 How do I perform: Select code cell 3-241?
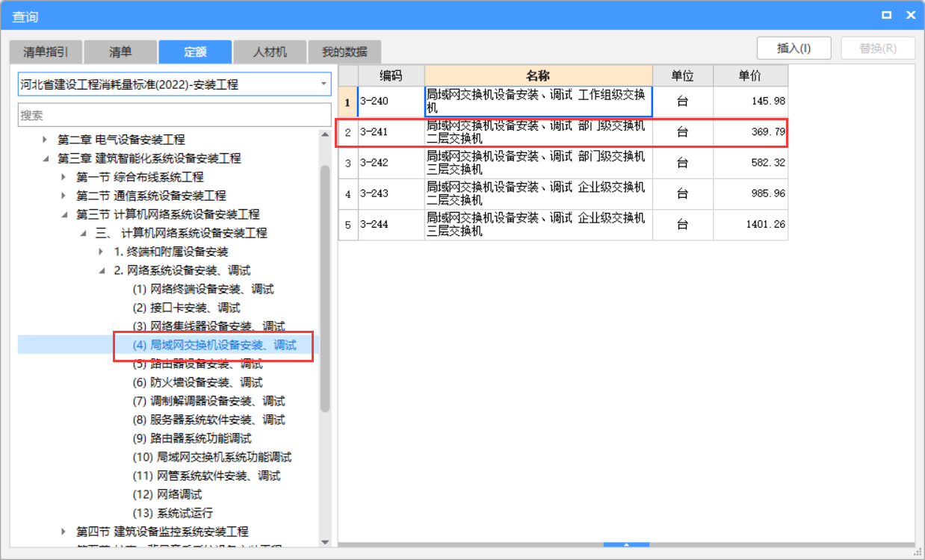[391, 133]
